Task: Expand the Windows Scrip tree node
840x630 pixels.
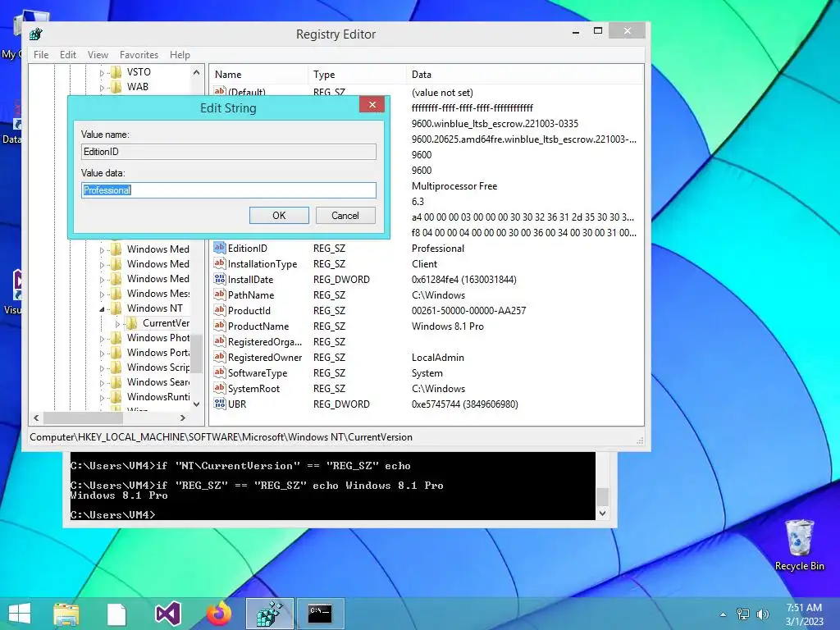Action: click(x=102, y=368)
